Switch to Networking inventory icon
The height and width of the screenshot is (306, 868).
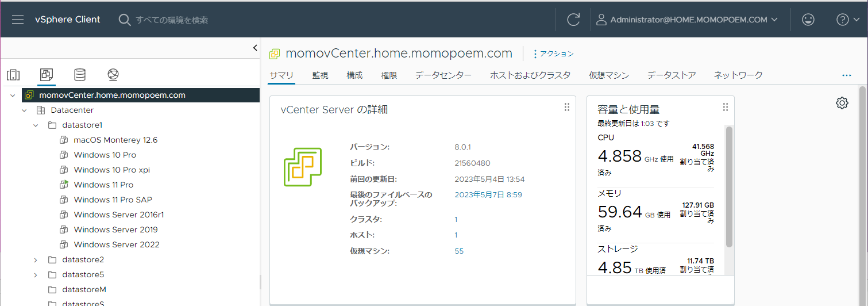113,75
